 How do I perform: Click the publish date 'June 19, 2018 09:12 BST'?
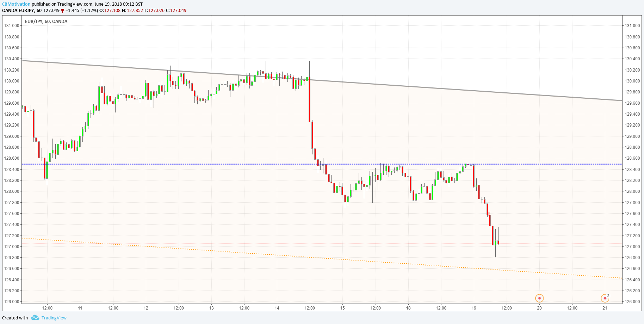[x=118, y=4]
